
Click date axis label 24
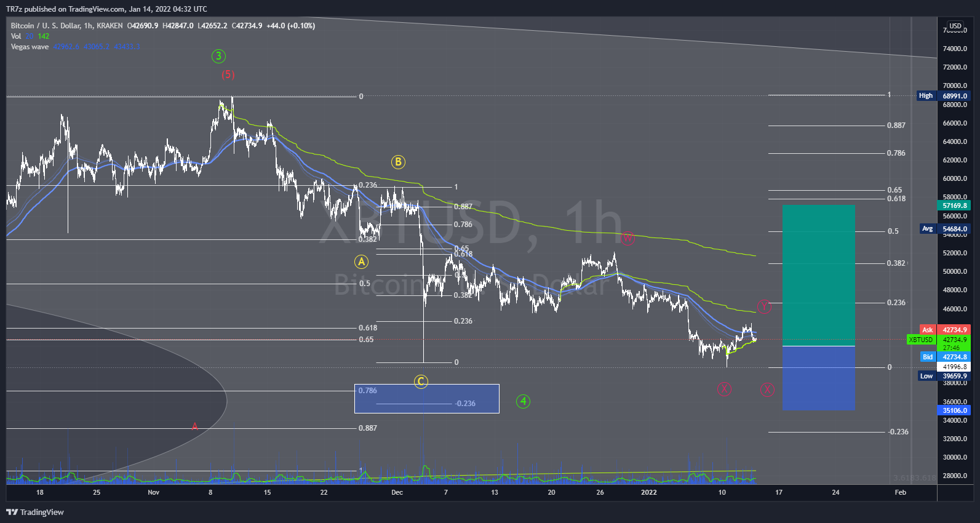[x=835, y=492]
